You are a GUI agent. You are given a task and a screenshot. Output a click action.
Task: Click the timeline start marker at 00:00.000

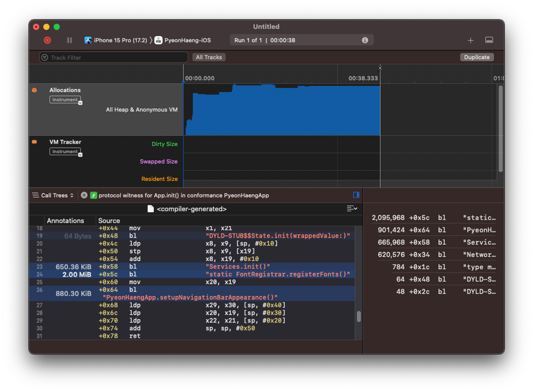pos(183,82)
